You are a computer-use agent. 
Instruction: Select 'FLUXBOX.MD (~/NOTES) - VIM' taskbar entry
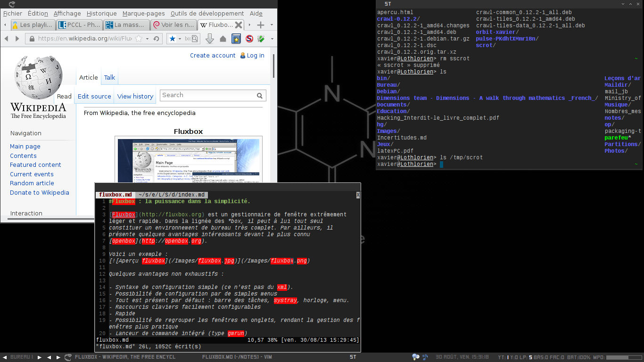[238, 357]
